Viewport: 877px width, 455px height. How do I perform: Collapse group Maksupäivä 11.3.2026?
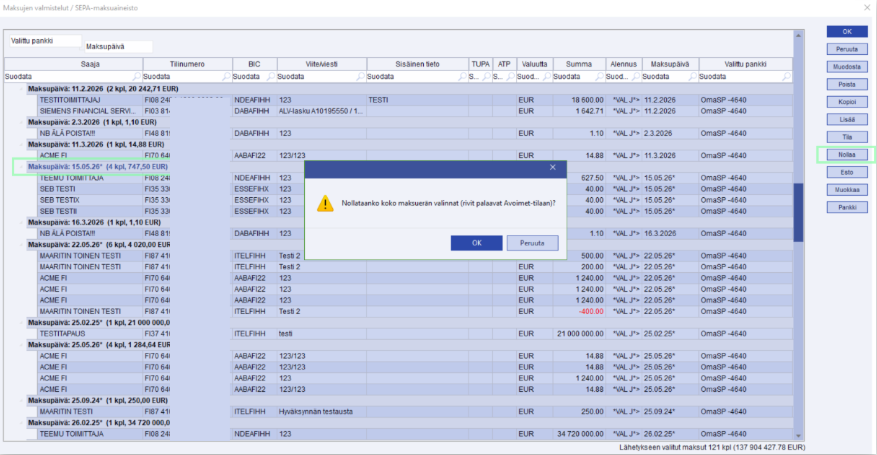click(x=22, y=145)
